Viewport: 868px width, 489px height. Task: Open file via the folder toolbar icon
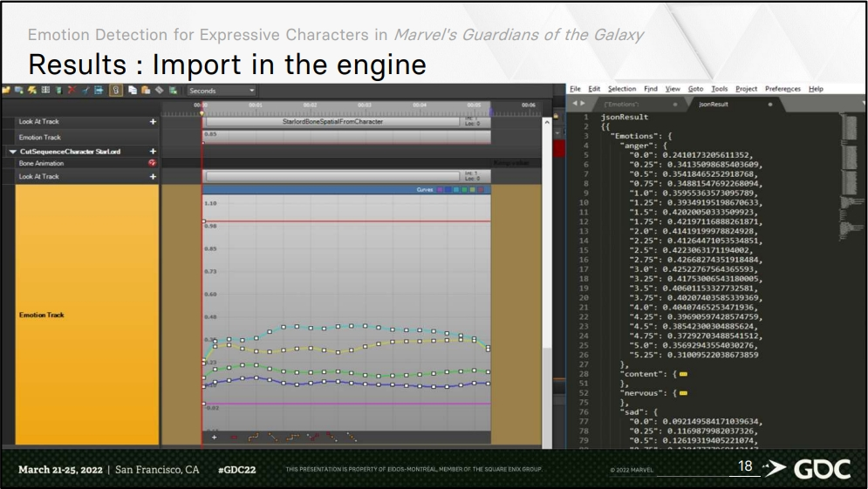[x=6, y=90]
